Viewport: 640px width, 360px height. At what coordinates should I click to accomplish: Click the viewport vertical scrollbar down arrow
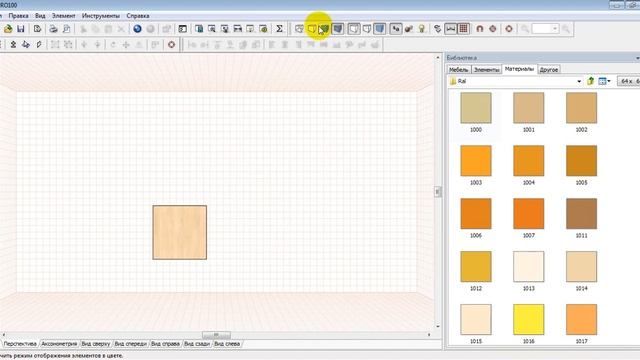coord(438,327)
